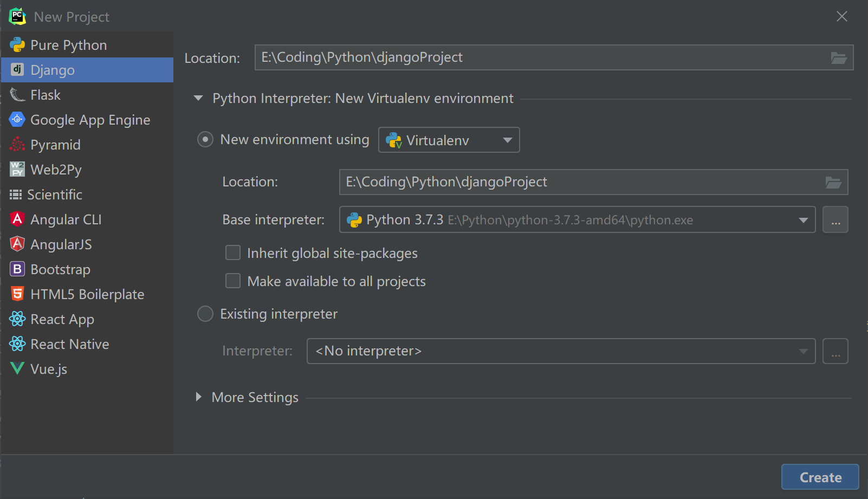Image resolution: width=868 pixels, height=499 pixels.
Task: Pick the HTML5 Boilerplate icon
Action: 17,294
